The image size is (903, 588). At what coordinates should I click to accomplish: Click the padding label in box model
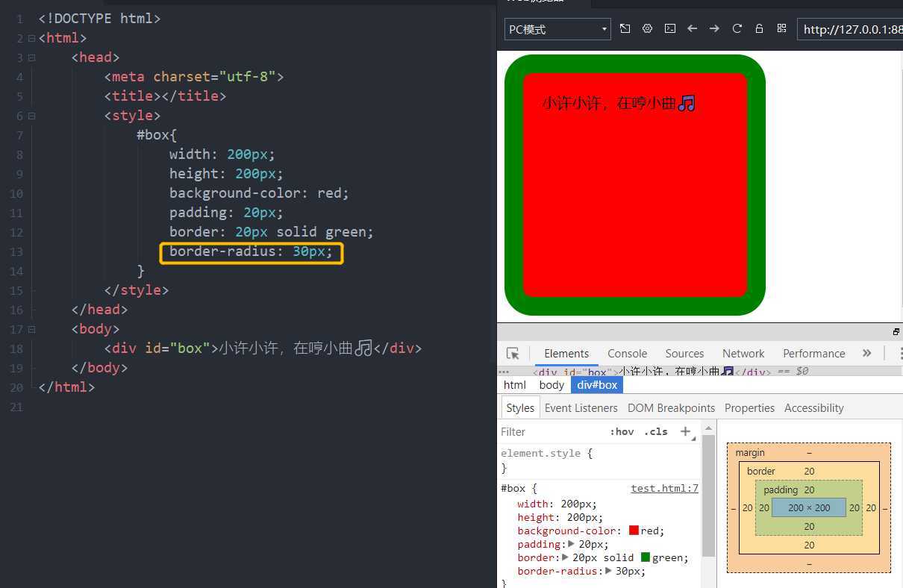781,490
